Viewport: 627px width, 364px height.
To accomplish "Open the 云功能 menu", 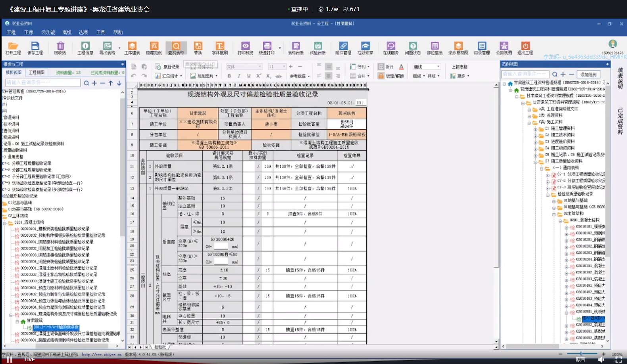I will pos(48,33).
